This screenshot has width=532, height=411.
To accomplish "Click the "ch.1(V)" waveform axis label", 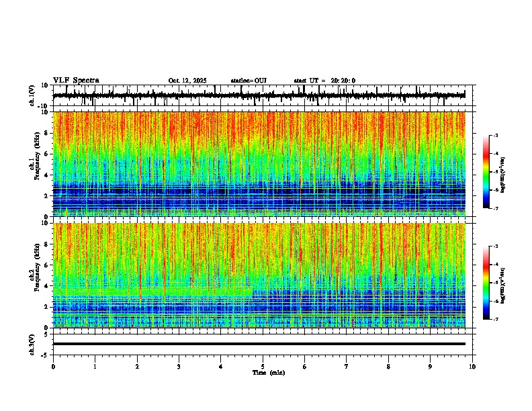I will point(32,95).
